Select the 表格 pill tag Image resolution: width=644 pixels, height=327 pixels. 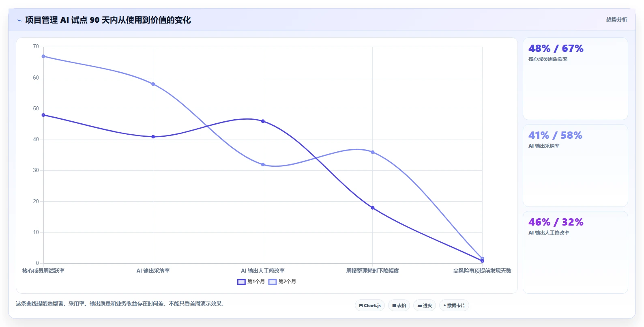point(399,305)
